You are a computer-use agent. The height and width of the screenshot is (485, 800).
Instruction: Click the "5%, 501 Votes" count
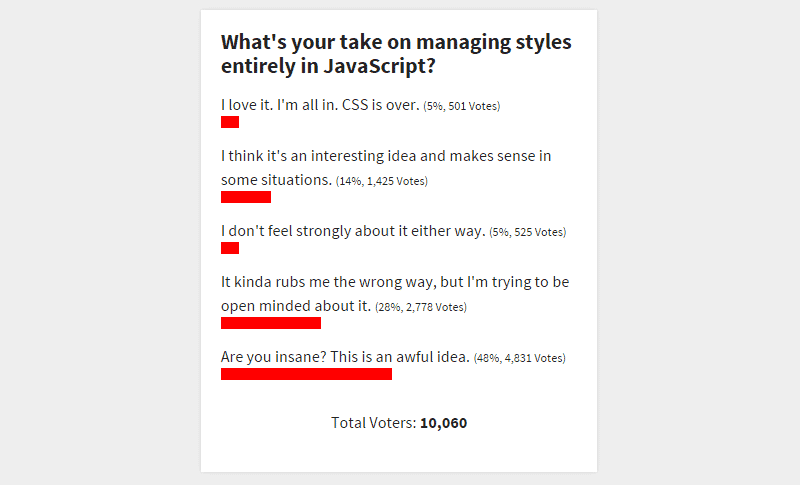462,106
